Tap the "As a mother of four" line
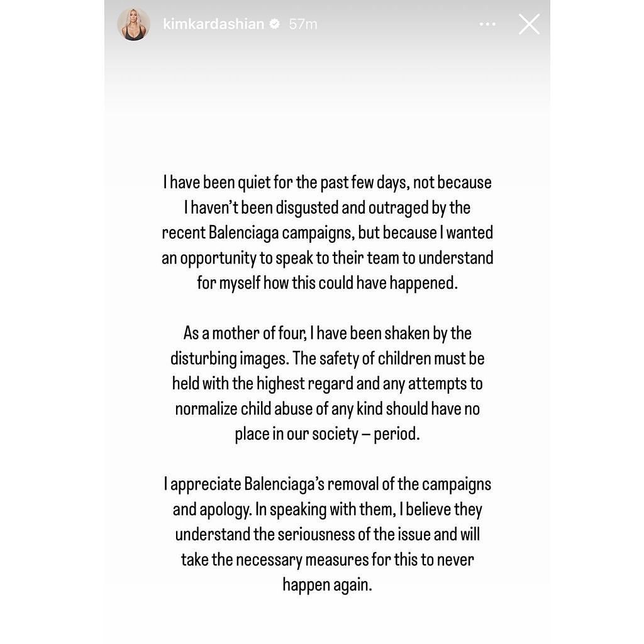Image resolution: width=644 pixels, height=644 pixels. pyautogui.click(x=327, y=333)
